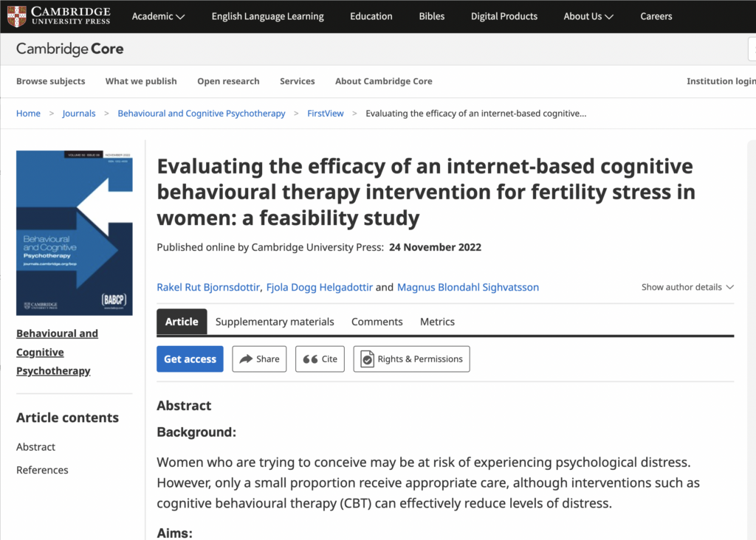
Task: Jump to References in Article contents
Action: tap(42, 470)
